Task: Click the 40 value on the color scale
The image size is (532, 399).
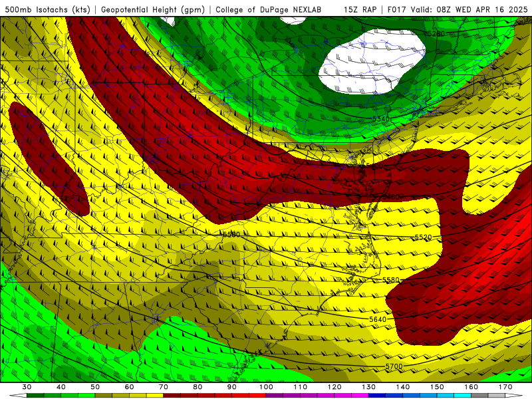Action: (61, 387)
